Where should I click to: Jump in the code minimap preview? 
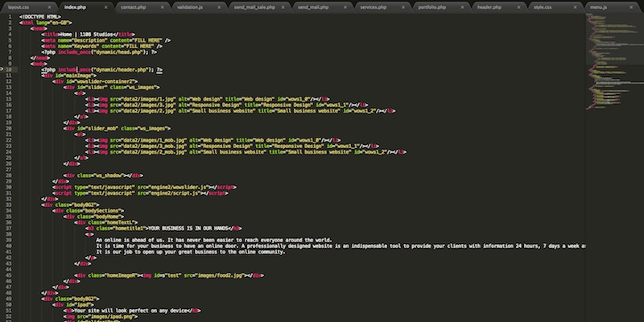click(614, 62)
